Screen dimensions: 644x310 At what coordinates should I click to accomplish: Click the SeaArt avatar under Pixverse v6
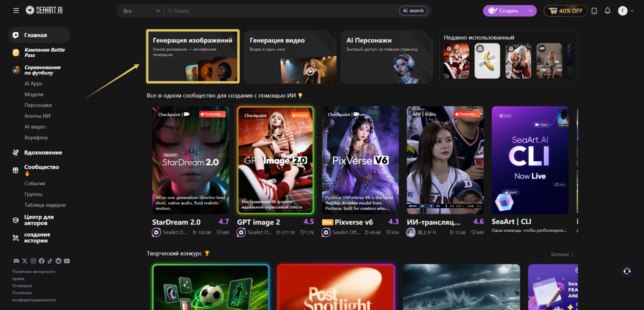(x=326, y=233)
